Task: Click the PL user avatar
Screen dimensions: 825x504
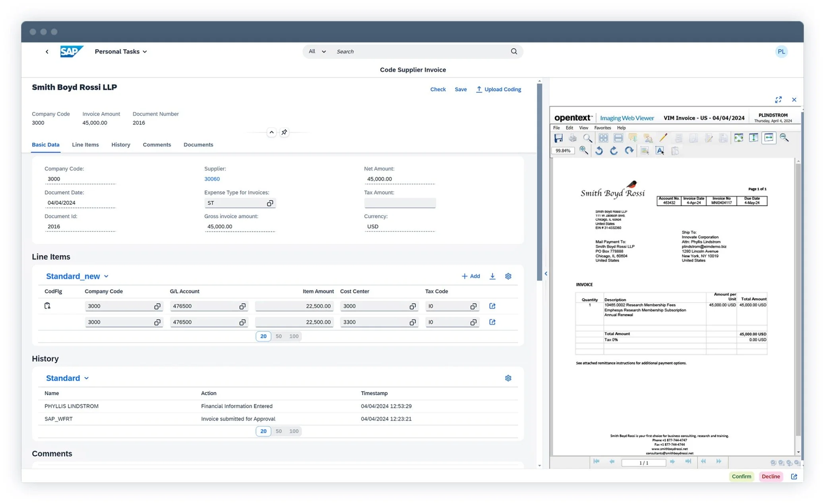Action: click(x=781, y=52)
